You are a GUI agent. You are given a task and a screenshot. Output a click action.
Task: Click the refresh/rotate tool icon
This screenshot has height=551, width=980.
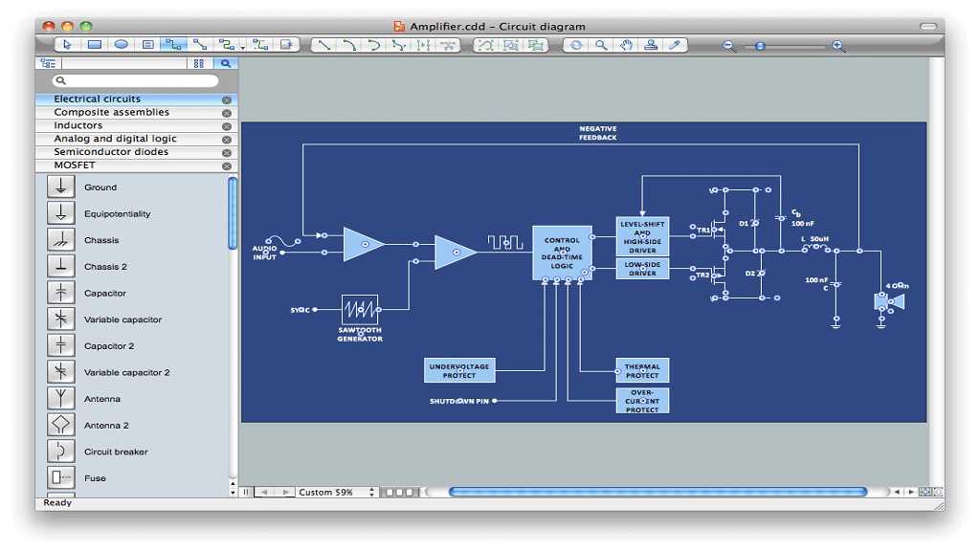click(575, 45)
